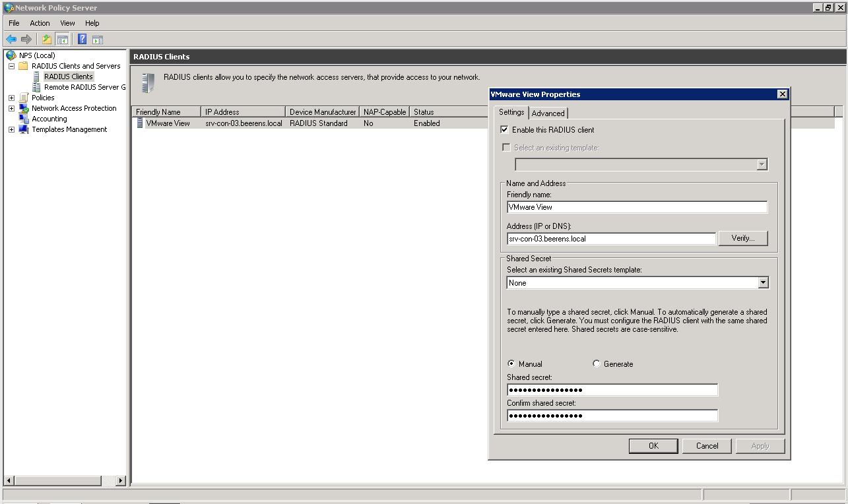Open the View menu
This screenshot has height=504, width=848.
point(67,23)
